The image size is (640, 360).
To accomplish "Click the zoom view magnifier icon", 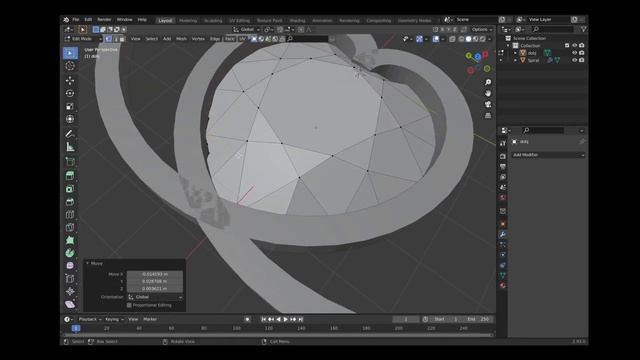I will (x=488, y=82).
